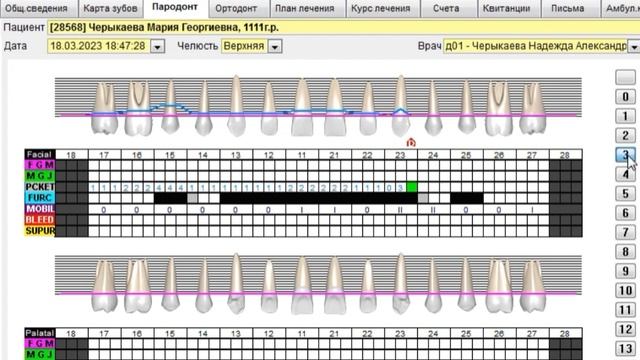Click MOBIL value II under tooth 23
The width and height of the screenshot is (640, 360).
[400, 209]
